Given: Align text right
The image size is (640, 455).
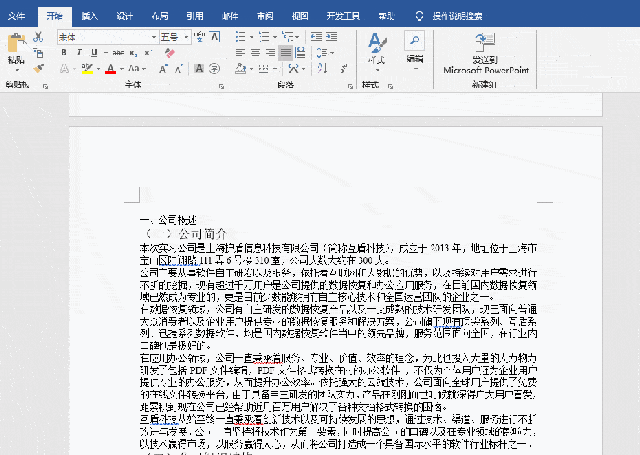Looking at the screenshot, I should (270, 53).
